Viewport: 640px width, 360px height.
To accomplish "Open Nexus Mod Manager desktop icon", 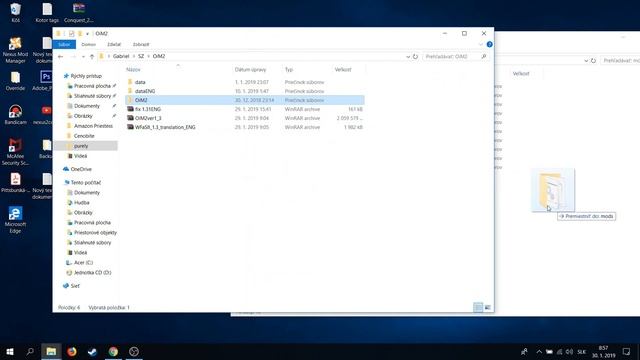I will tap(16, 50).
